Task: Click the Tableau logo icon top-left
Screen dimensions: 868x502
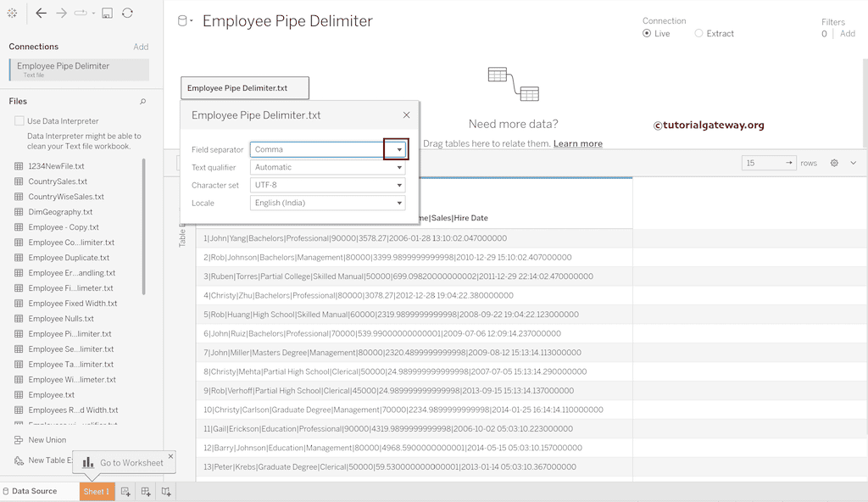Action: click(12, 13)
